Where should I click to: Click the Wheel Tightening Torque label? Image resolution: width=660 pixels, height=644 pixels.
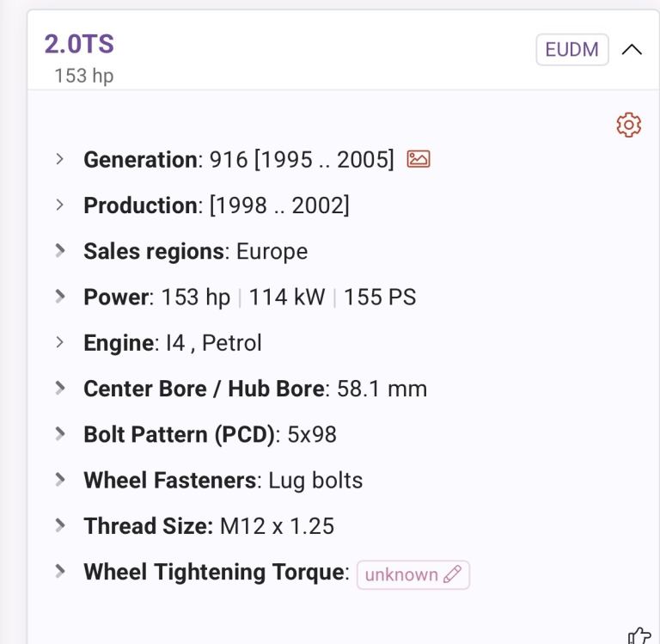click(x=214, y=572)
